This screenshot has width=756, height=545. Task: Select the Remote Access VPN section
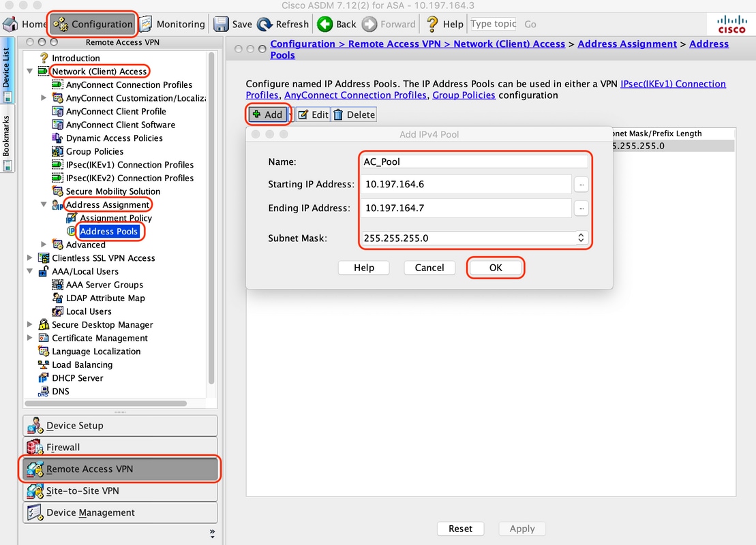tap(120, 469)
